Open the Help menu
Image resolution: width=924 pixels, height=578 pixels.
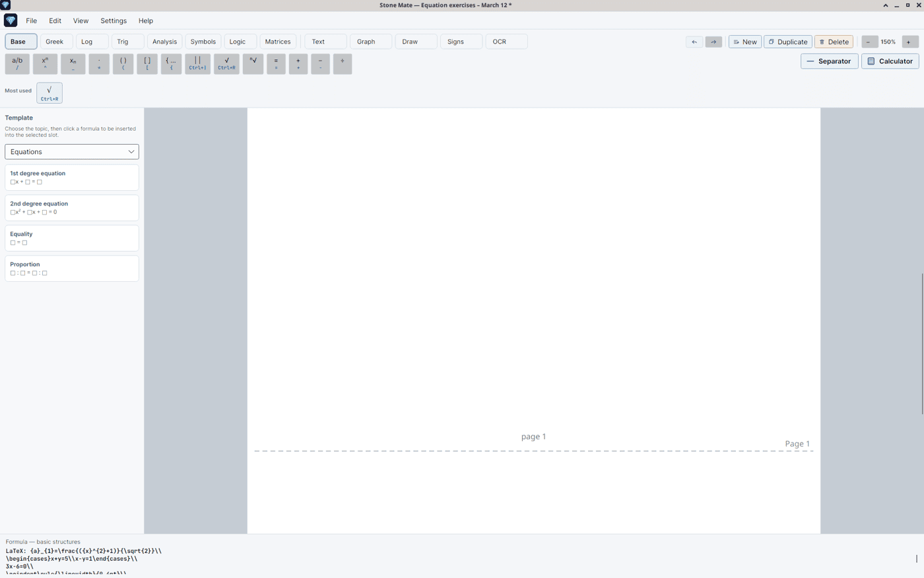(146, 20)
